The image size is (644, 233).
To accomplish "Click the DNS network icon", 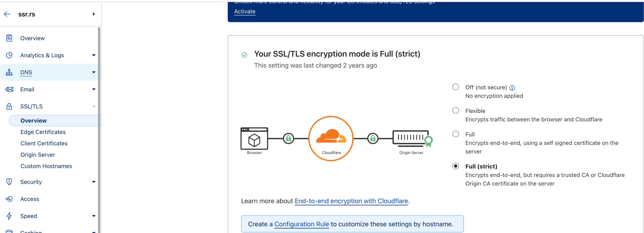I will click(x=9, y=72).
